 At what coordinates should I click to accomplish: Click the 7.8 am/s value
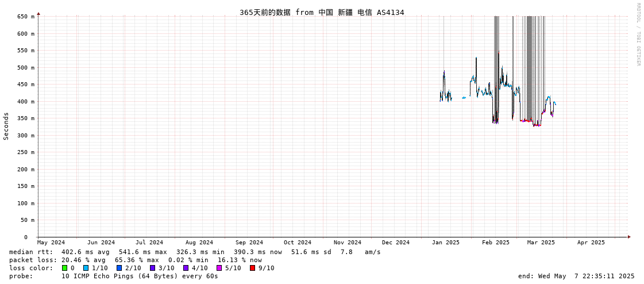(361, 252)
